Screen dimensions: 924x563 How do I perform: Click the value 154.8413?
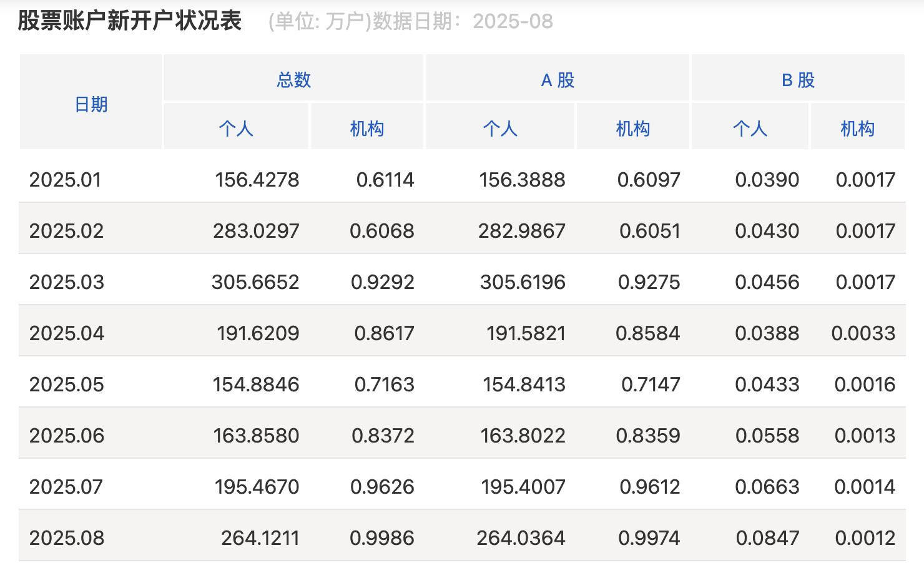[x=524, y=384]
